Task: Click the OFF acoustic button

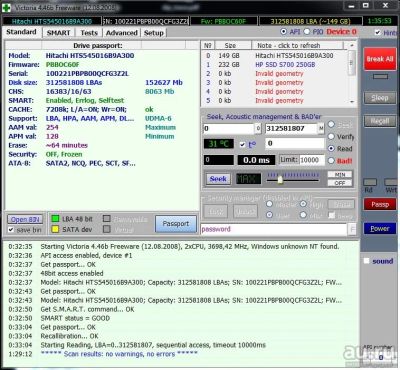Action: coord(340,183)
